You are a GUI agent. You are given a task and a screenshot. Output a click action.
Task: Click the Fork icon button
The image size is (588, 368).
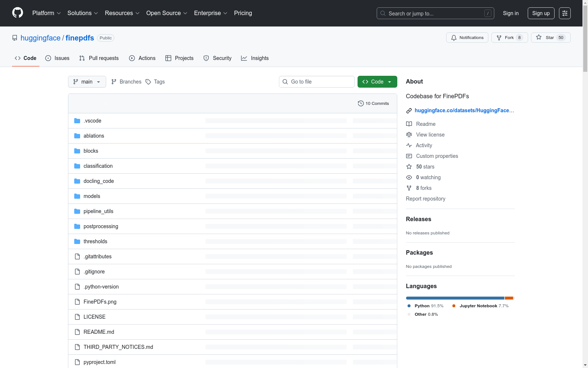(499, 38)
